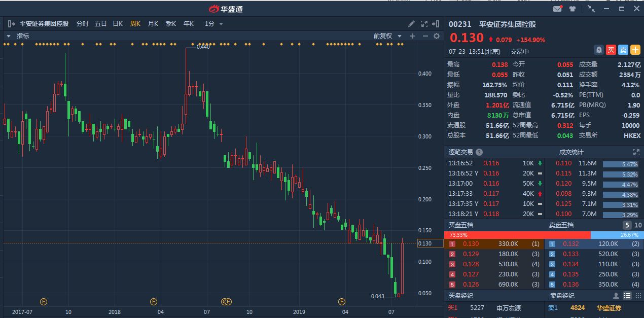Add stock to watchlist with orange plus
644x318 pixels.
coord(635,50)
